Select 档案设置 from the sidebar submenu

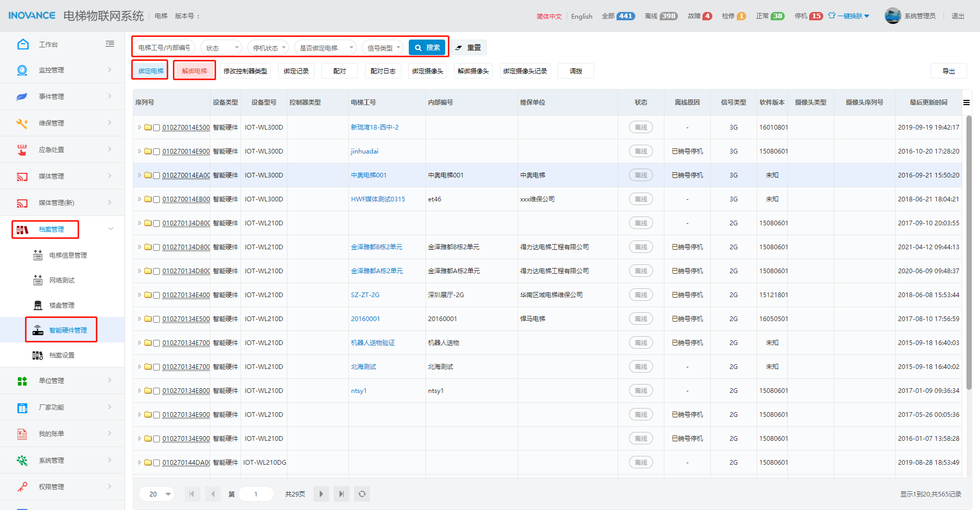[x=61, y=355]
